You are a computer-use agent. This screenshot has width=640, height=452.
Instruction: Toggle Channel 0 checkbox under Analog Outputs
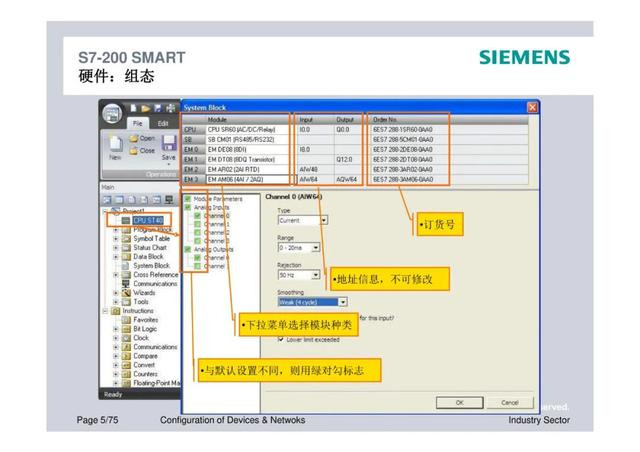[x=198, y=258]
